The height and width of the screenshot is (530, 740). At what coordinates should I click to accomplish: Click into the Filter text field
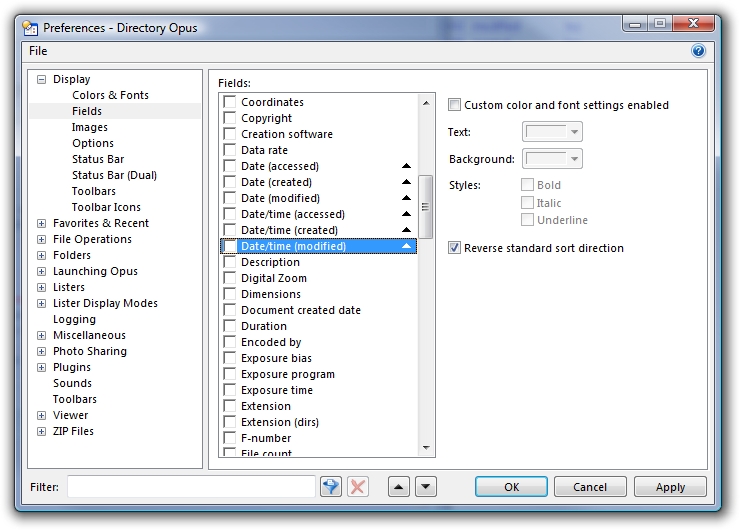click(x=190, y=487)
